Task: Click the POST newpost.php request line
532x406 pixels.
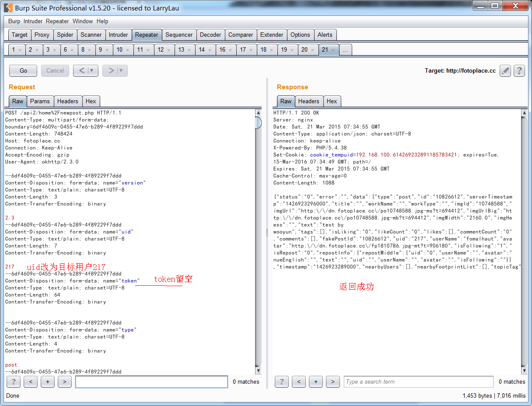Action: [x=63, y=113]
